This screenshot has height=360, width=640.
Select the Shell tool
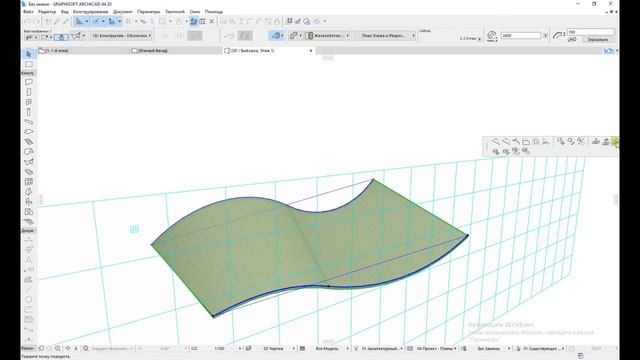tap(29, 162)
